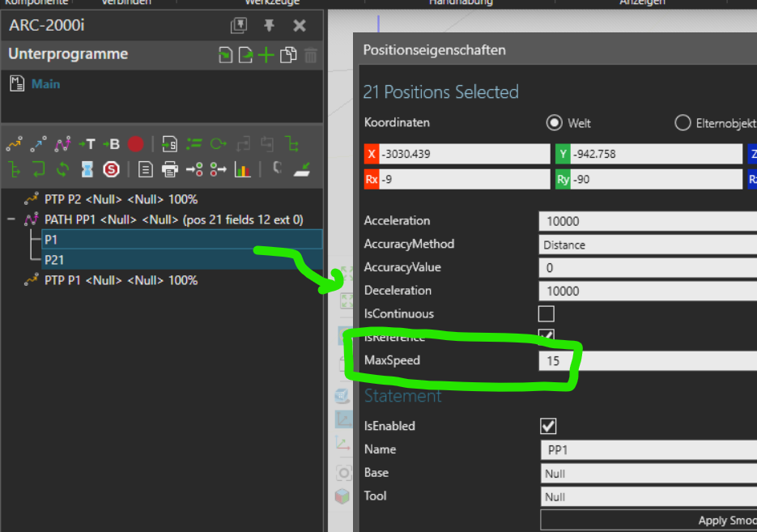The width and height of the screenshot is (757, 532).
Task: Click the Rx field showing -9
Action: click(x=464, y=180)
